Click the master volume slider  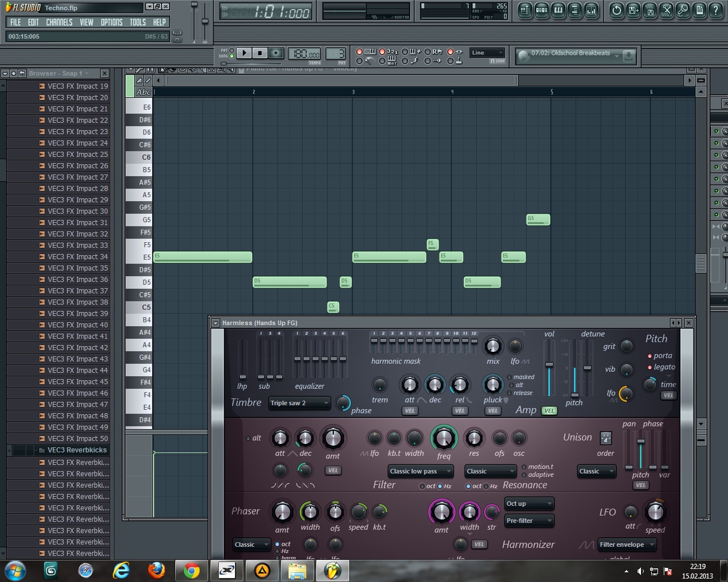click(194, 22)
